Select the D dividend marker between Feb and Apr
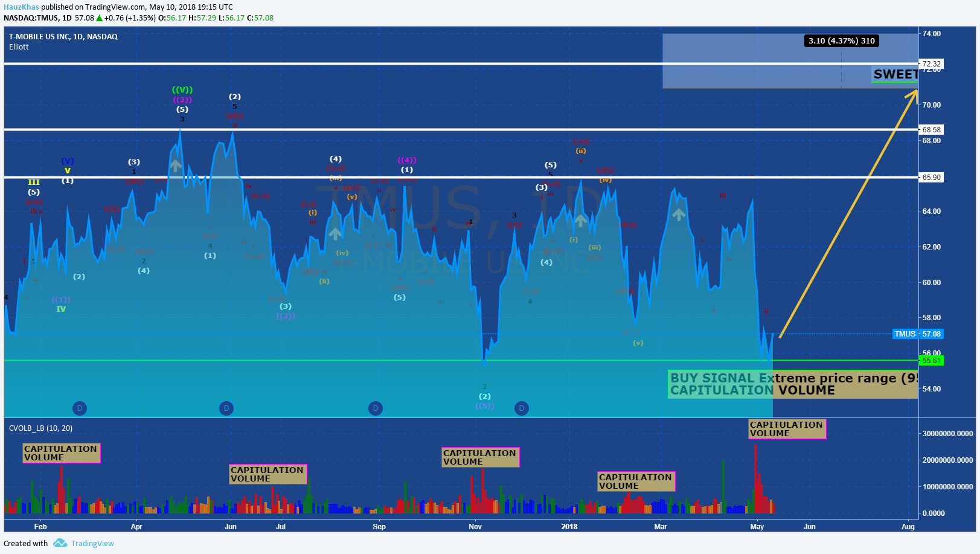 click(80, 408)
